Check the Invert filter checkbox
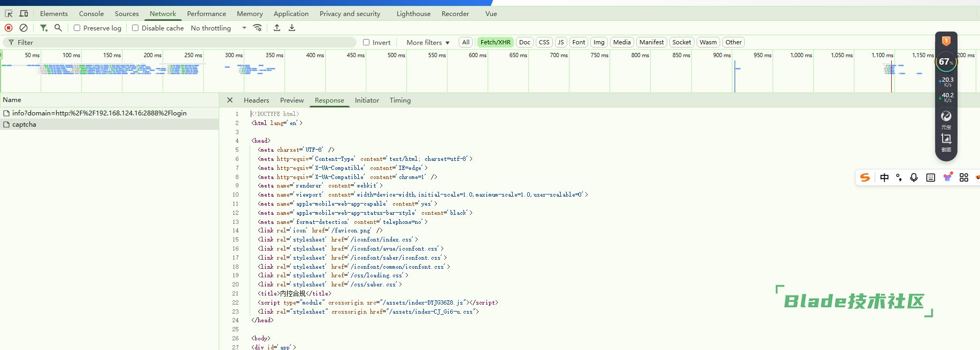This screenshot has height=350, width=980. [366, 42]
